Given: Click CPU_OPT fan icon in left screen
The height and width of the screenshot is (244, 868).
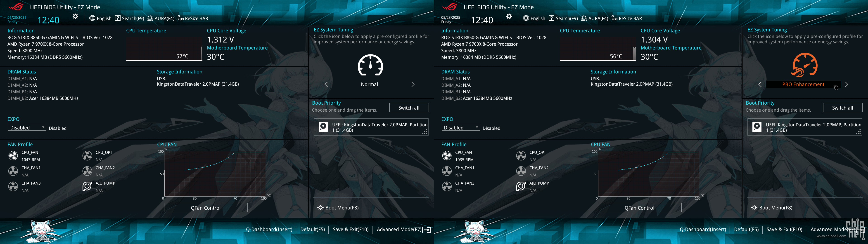Looking at the screenshot, I should 87,155.
